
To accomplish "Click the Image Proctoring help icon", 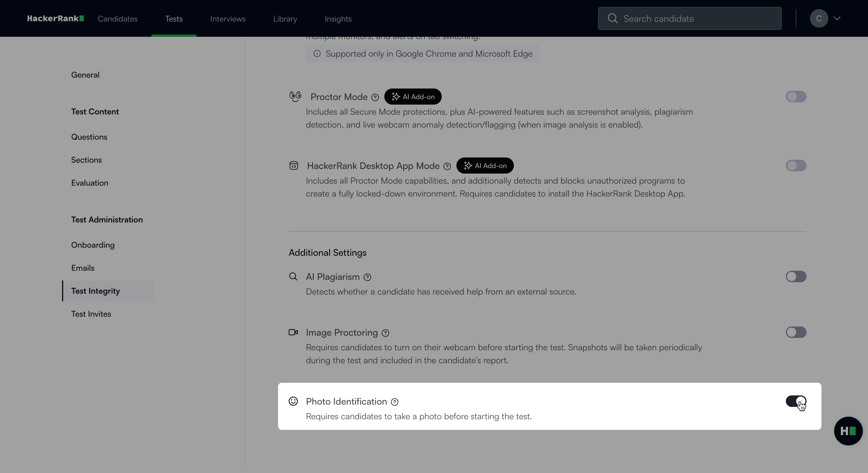I will click(x=385, y=333).
